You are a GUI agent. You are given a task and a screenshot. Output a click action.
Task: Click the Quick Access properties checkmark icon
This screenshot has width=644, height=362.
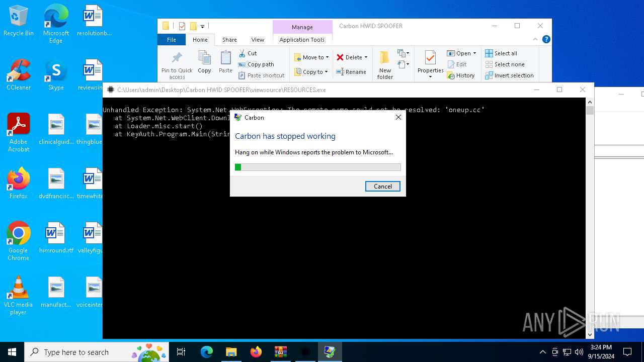pos(182,26)
